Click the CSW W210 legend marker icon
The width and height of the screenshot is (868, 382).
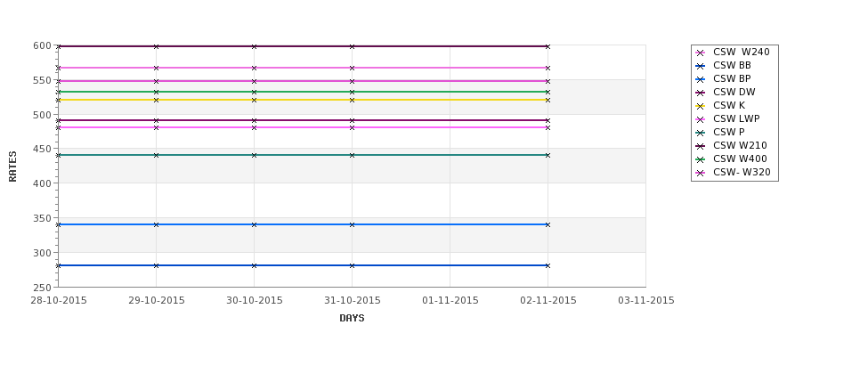(701, 146)
